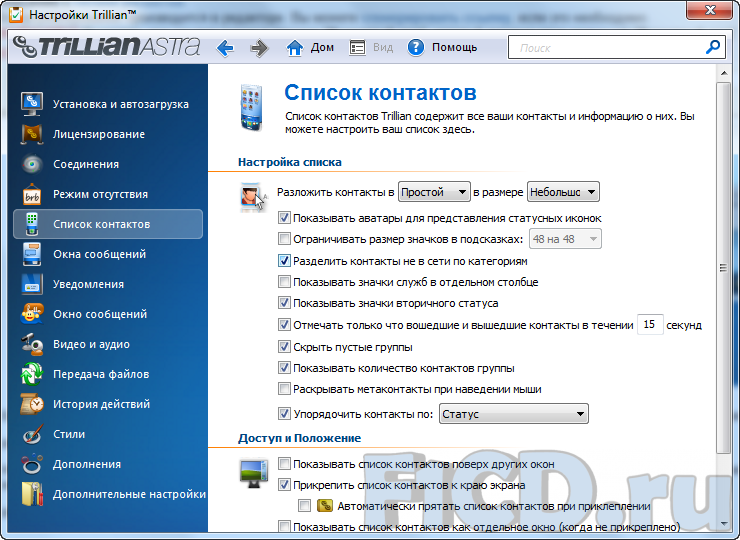Enable Автоматически прятать список контактов checkbox

pyautogui.click(x=304, y=506)
